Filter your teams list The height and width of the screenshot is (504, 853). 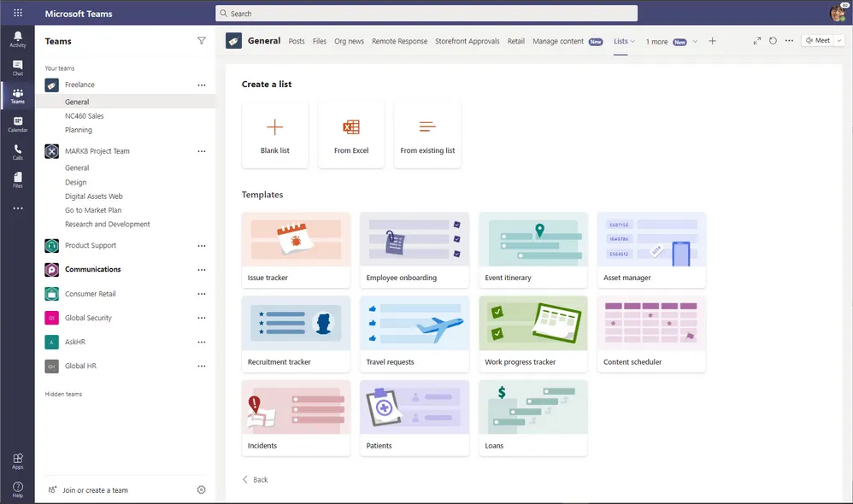point(201,40)
